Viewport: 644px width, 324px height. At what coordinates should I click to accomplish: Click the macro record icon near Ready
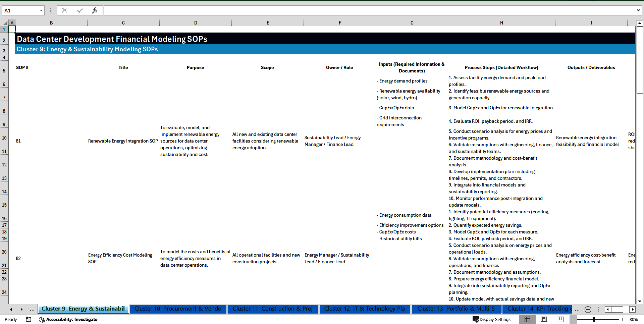click(x=29, y=319)
